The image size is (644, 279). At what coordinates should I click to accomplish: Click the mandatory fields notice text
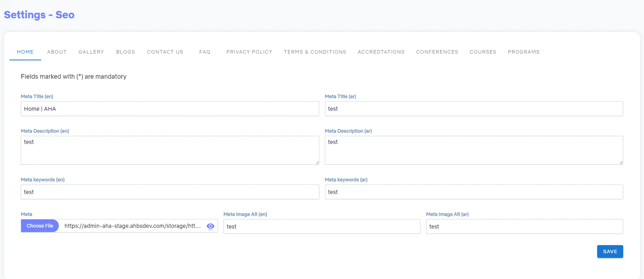(x=74, y=77)
